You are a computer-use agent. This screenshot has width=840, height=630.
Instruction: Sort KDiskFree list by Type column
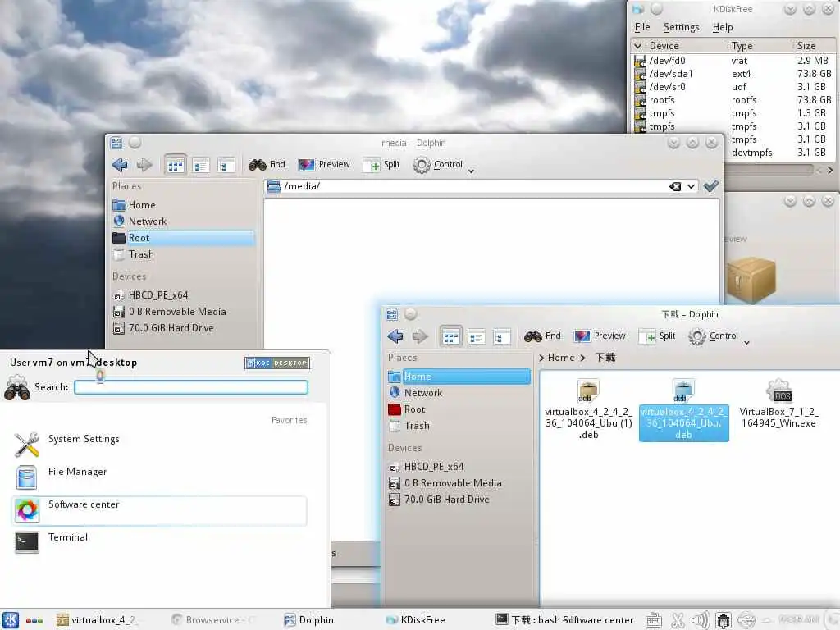click(x=761, y=46)
